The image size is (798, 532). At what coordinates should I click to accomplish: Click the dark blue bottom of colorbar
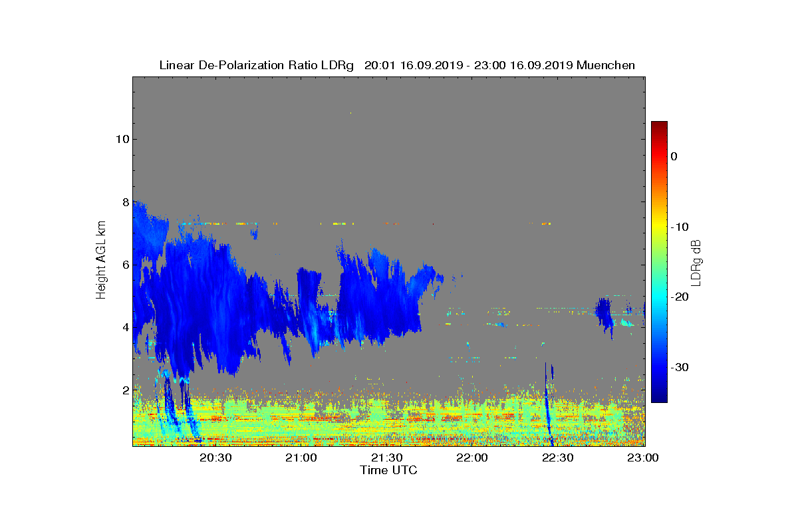point(659,398)
